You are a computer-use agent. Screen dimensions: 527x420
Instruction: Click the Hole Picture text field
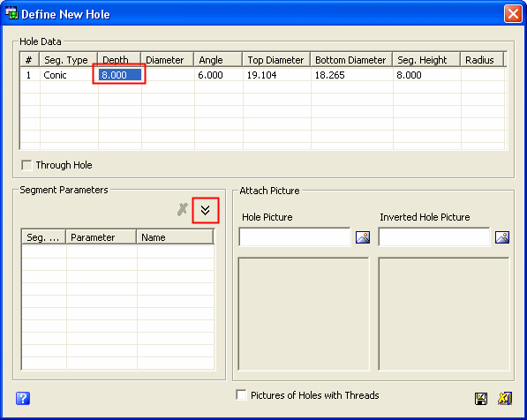click(x=295, y=236)
